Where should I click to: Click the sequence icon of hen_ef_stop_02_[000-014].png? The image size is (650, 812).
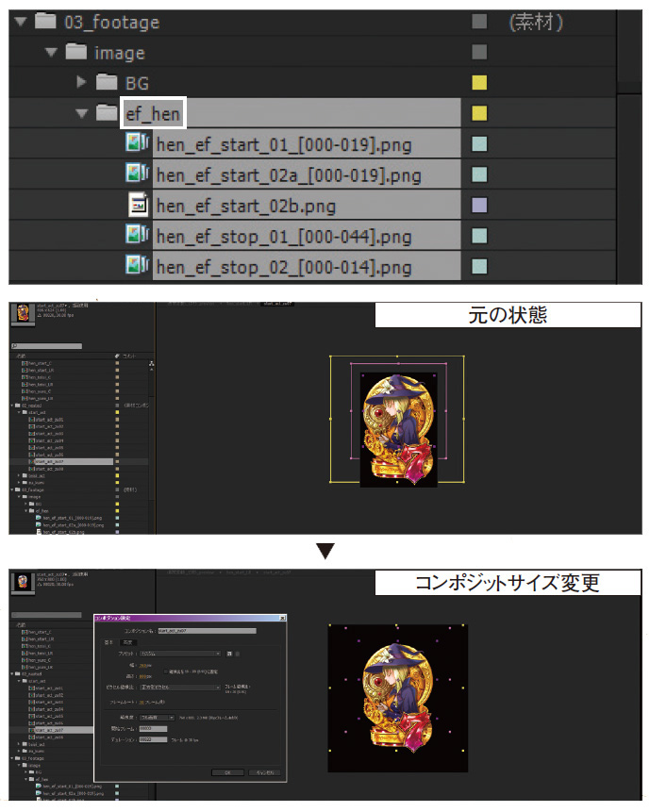(x=137, y=266)
